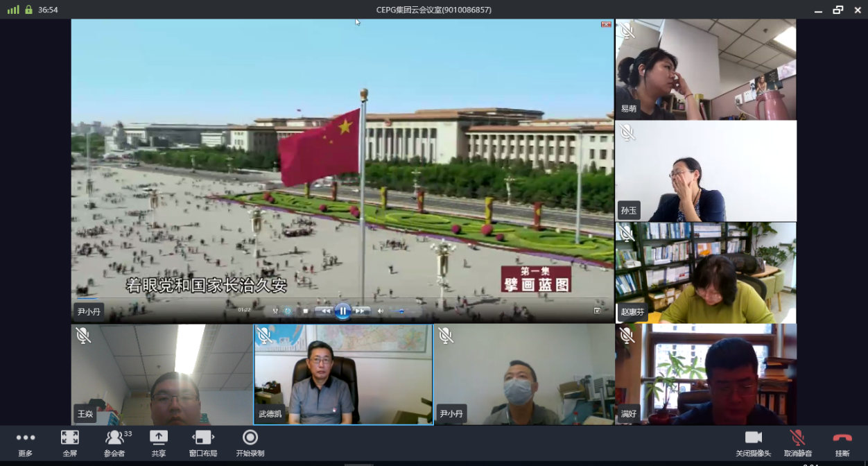Click the signal strength indicator
The width and height of the screenshot is (868, 466).
pos(13,10)
